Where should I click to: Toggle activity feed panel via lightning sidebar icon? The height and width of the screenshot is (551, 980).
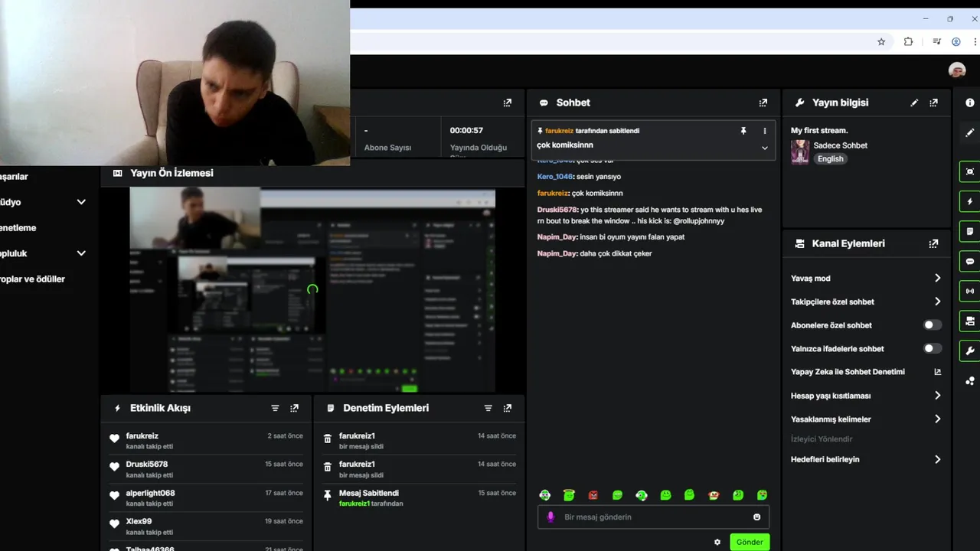970,201
